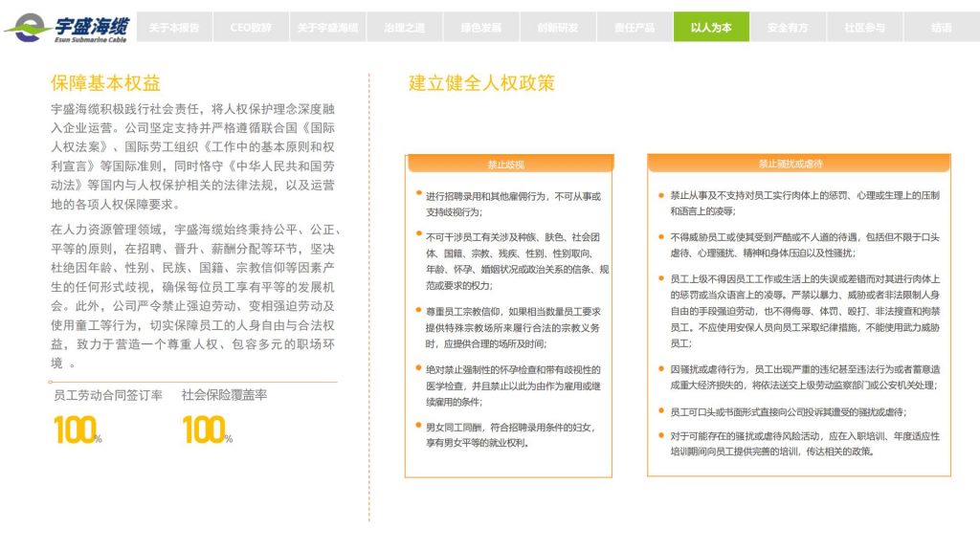Select the 禁止歧视 card header
The width and height of the screenshot is (980, 551).
click(x=507, y=165)
